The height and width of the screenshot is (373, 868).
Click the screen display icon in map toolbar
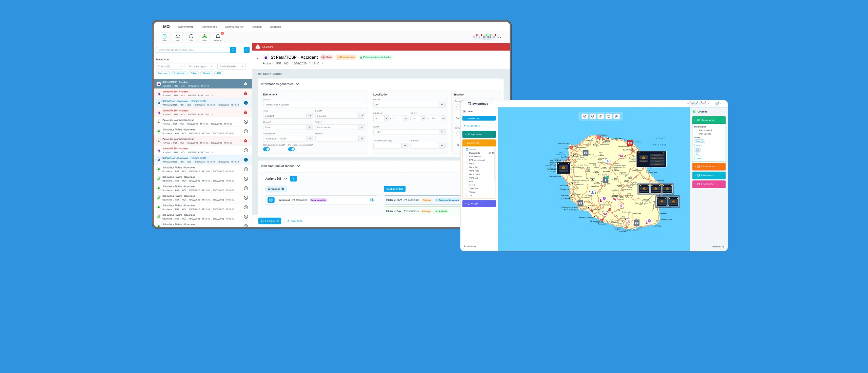coord(609,116)
